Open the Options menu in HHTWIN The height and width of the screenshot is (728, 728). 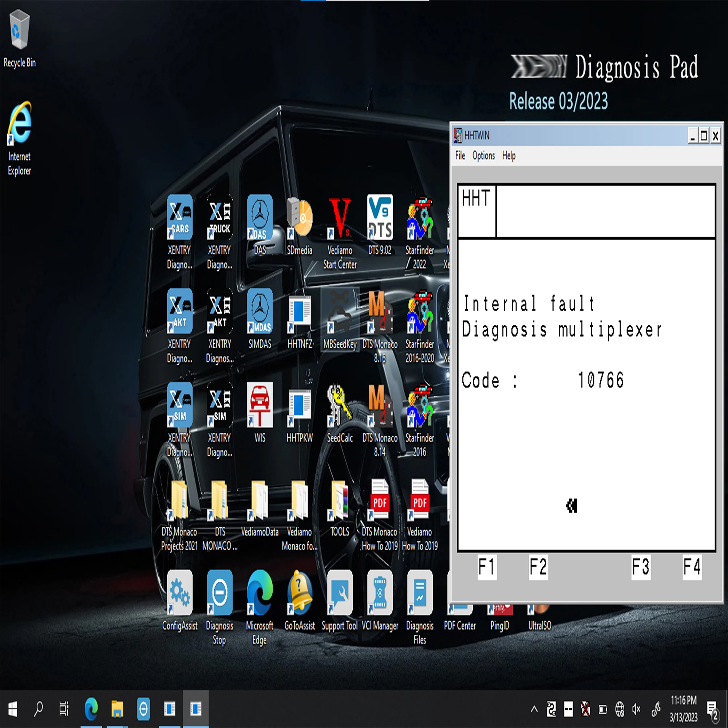click(483, 156)
